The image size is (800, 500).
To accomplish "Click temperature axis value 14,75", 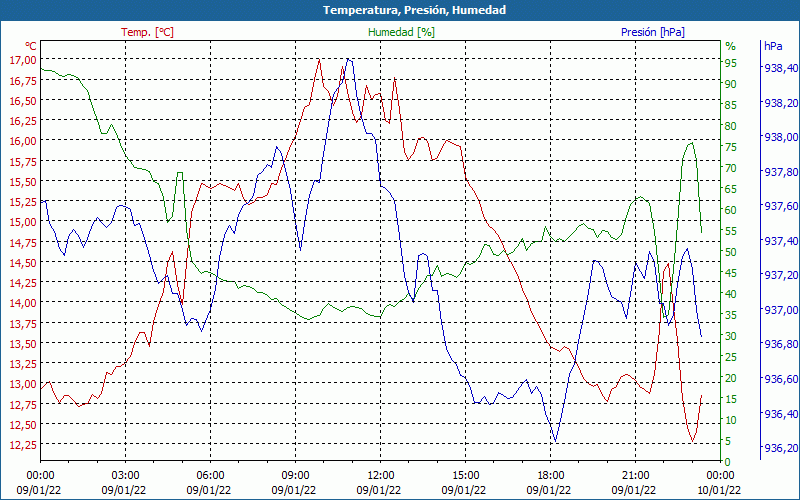I will point(23,242).
